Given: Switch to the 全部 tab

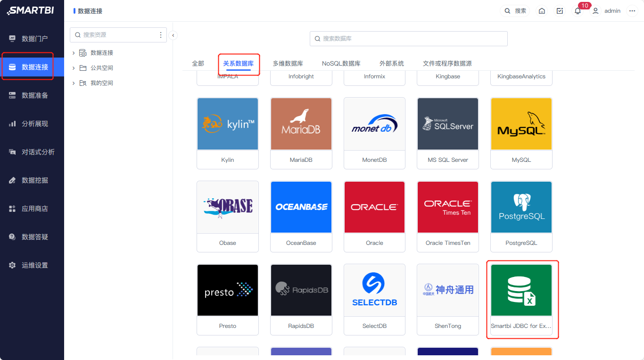Looking at the screenshot, I should 198,63.
